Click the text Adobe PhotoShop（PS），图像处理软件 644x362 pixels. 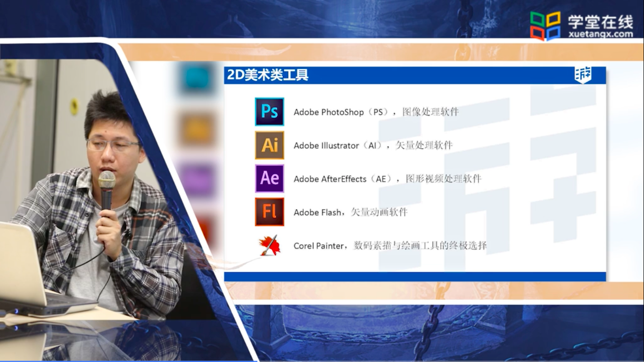tap(376, 112)
